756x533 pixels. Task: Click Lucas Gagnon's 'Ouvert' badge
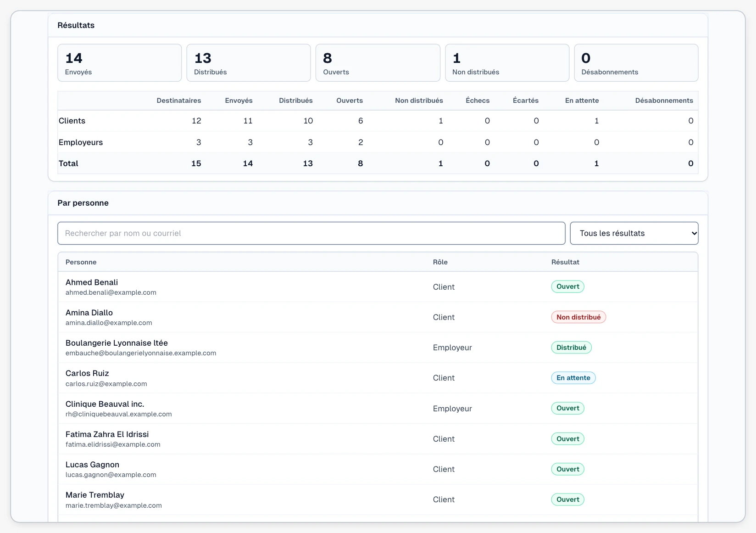click(x=567, y=469)
